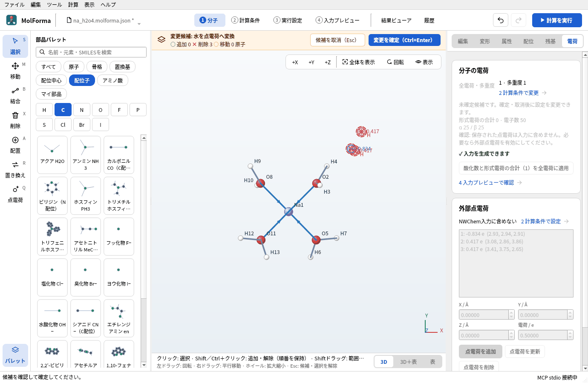Toggle the 移動 0 原子 radio option
The height and width of the screenshot is (383, 588).
[x=216, y=44]
